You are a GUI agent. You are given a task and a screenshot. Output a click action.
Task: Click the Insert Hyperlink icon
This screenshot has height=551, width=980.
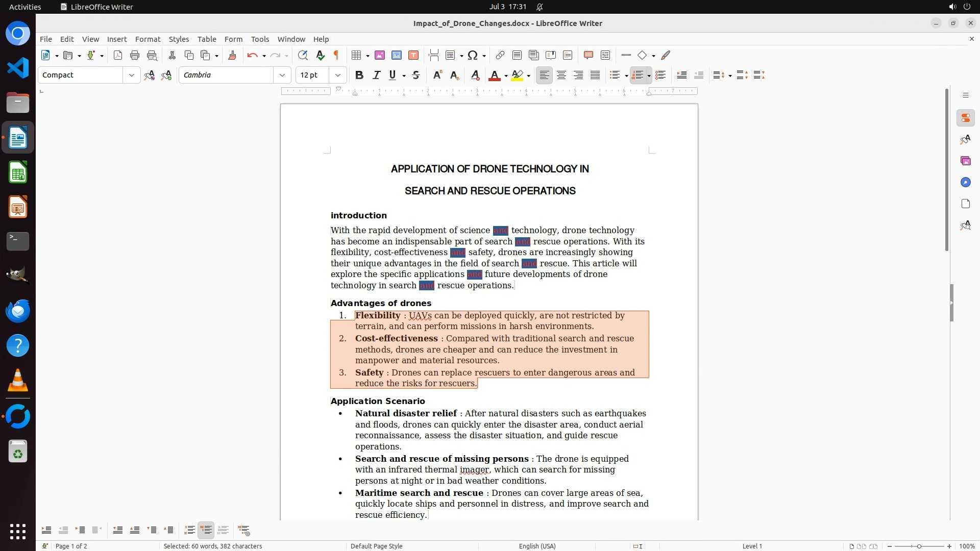[x=500, y=55]
